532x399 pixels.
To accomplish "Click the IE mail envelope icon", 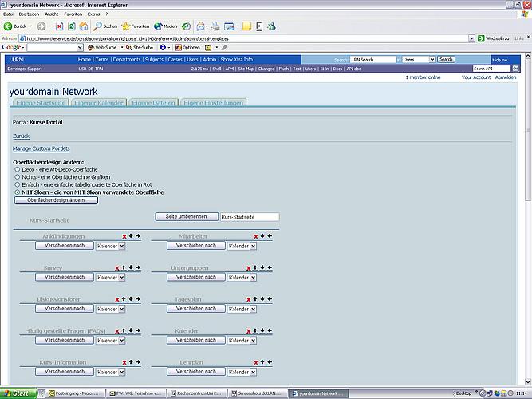I will 201,26.
